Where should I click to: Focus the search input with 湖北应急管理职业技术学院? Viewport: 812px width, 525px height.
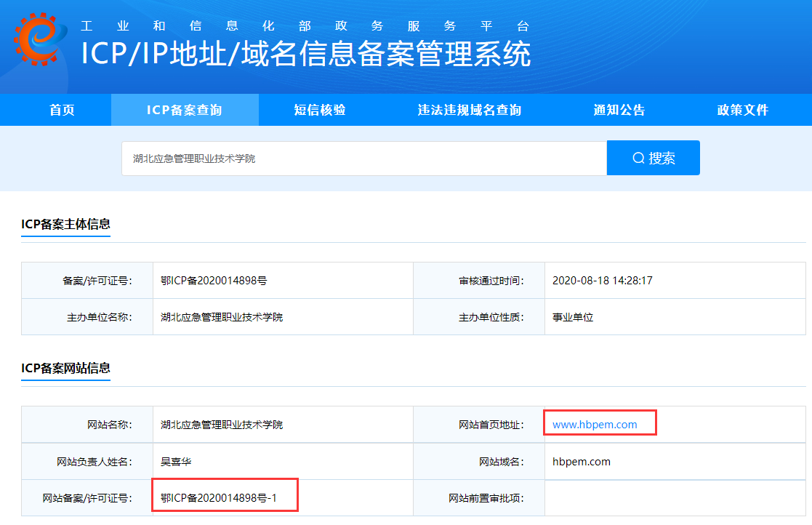coord(364,159)
